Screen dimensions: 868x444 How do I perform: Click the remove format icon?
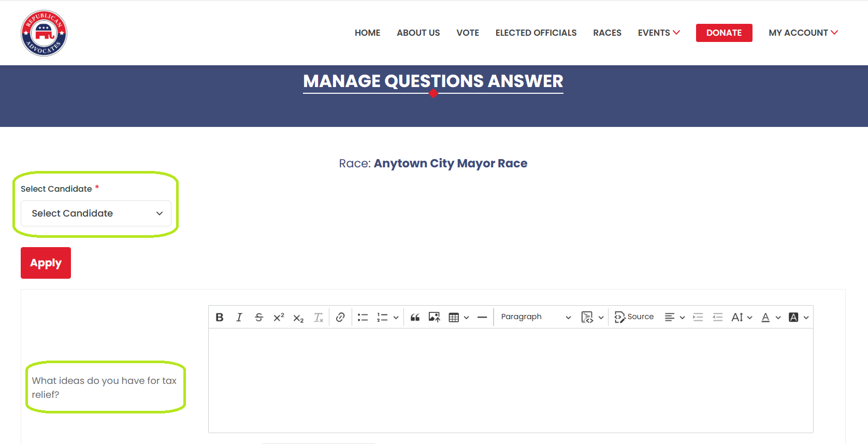tap(318, 317)
